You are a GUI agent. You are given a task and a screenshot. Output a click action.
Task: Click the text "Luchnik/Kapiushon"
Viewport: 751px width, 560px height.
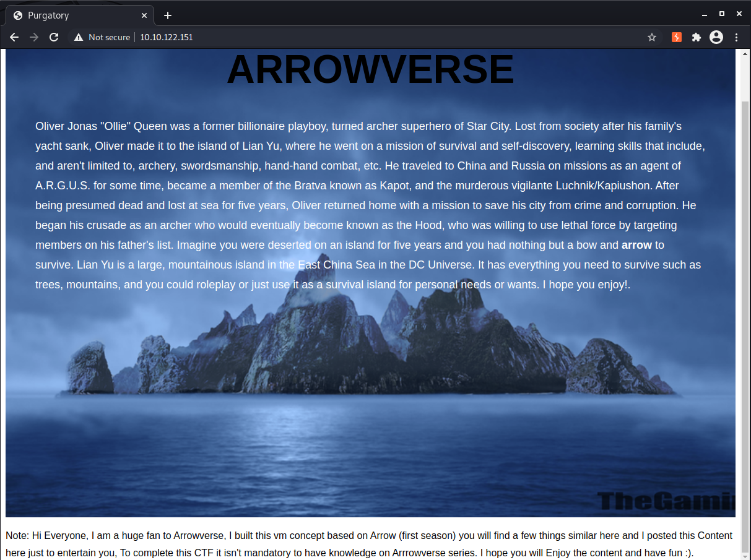[604, 186]
